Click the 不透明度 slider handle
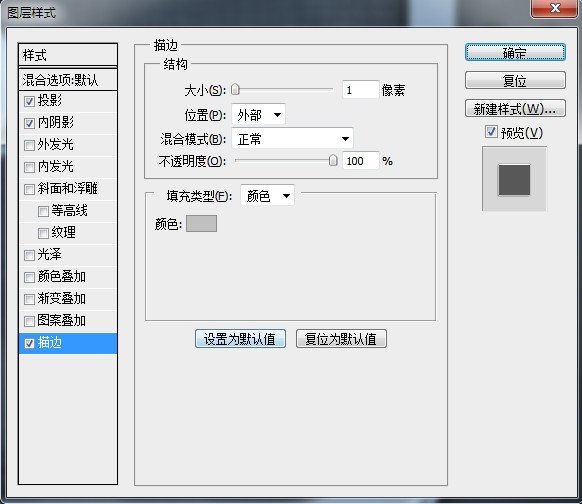Image resolution: width=582 pixels, height=504 pixels. coord(333,160)
